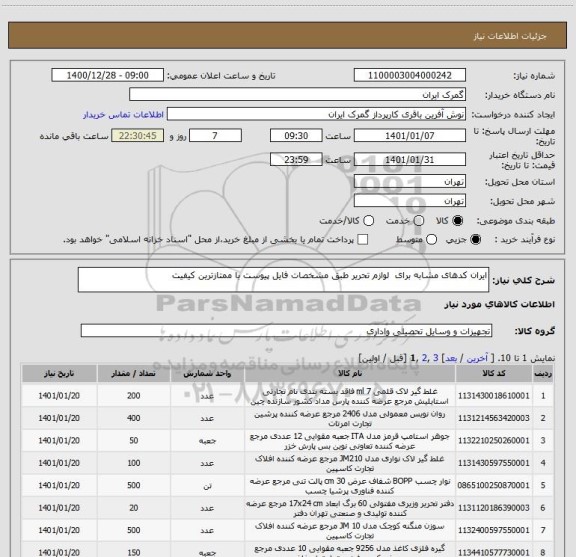Click item code 1132210250260001
The height and width of the screenshot is (557, 576).
tap(494, 441)
